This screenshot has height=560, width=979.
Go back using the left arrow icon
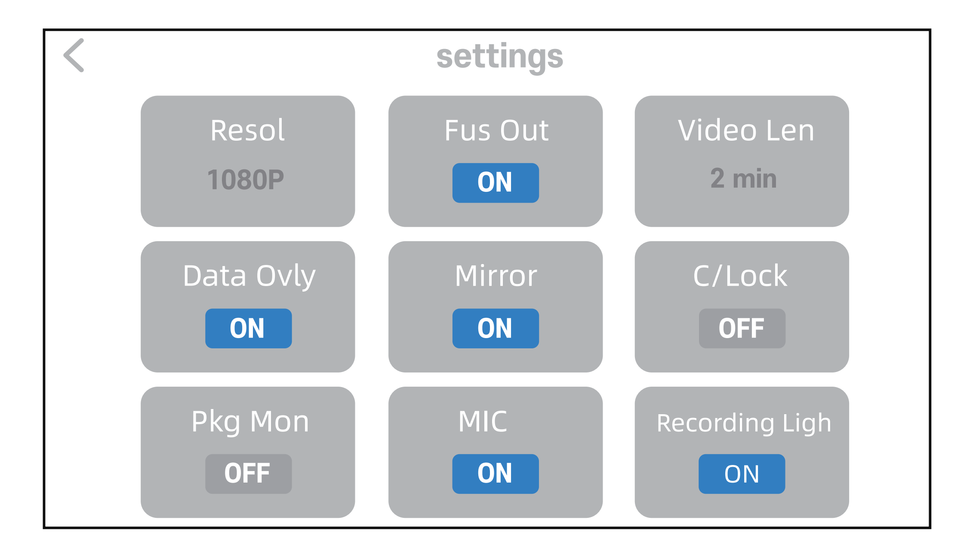(x=74, y=55)
